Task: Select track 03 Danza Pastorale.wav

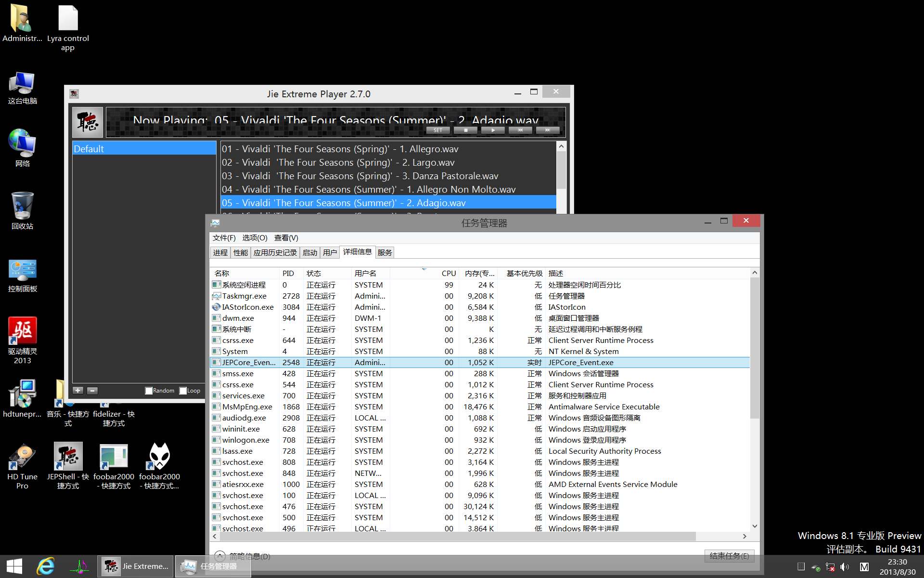Action: [388, 176]
